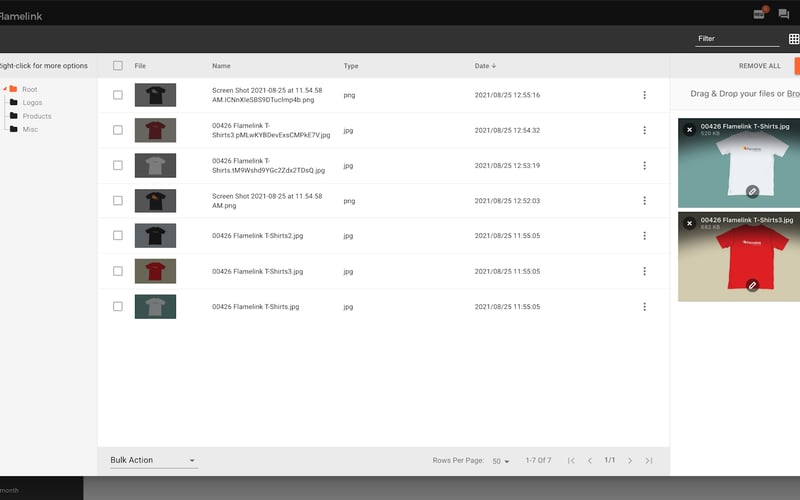Collapse the Root folder tree

tap(5, 89)
